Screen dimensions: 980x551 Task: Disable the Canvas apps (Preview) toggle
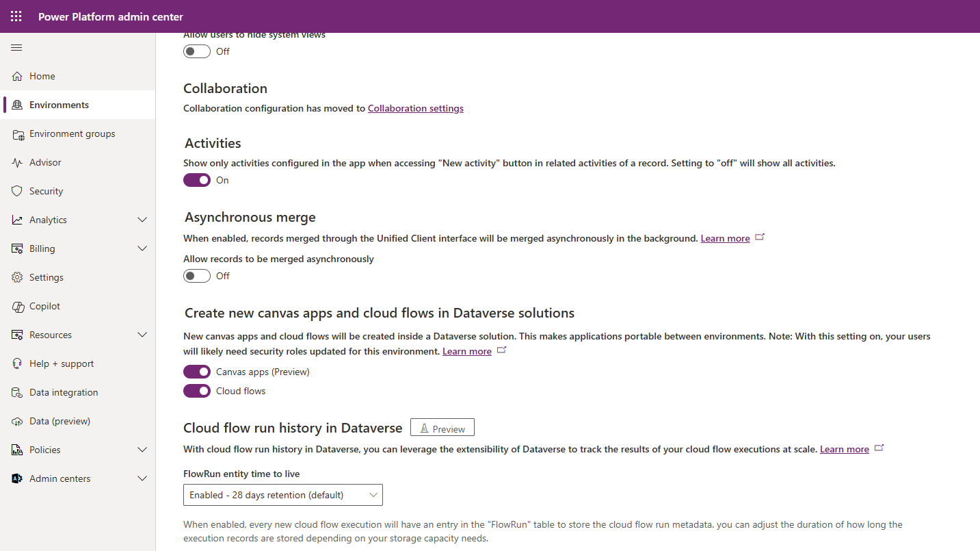coord(197,372)
